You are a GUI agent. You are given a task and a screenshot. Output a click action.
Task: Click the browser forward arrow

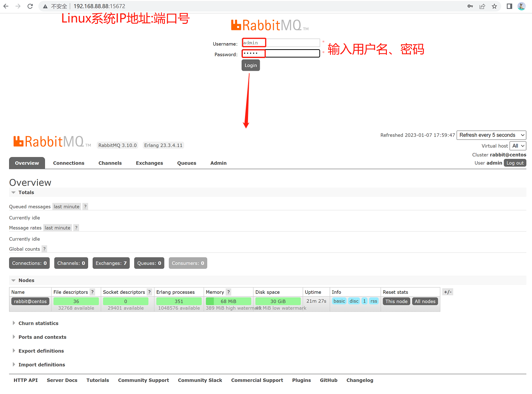[x=18, y=6]
